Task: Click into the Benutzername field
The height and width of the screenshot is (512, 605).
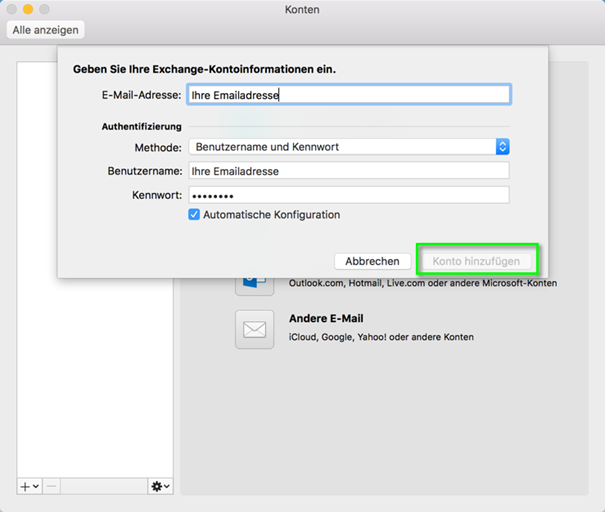Action: [x=349, y=171]
